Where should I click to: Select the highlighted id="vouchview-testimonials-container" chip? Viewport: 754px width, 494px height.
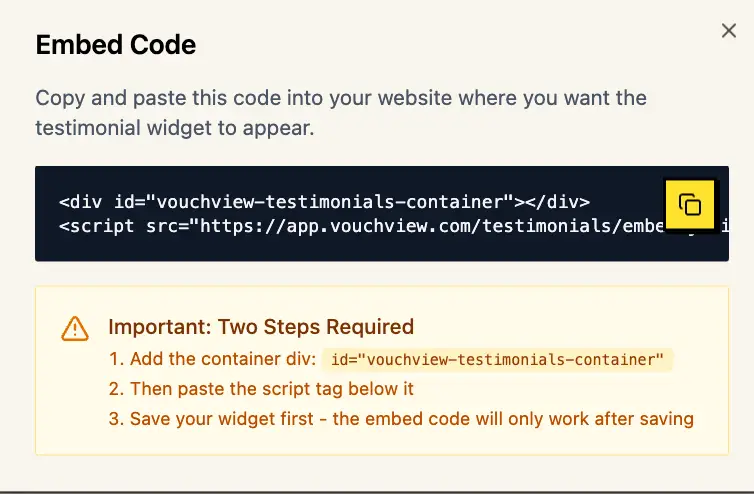click(x=498, y=360)
